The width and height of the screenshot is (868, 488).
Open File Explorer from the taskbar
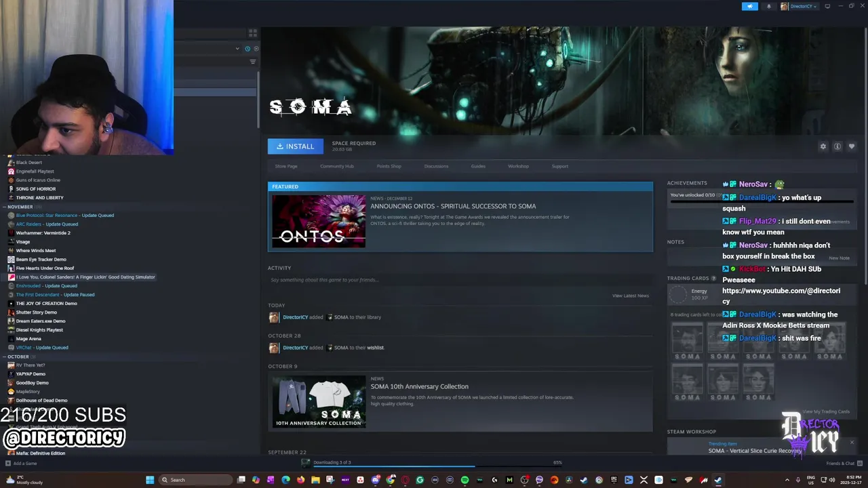click(315, 480)
